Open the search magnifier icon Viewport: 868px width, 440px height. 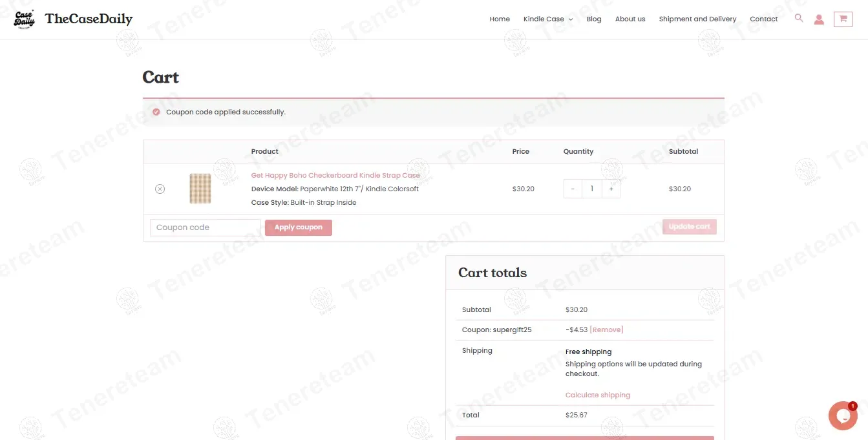pyautogui.click(x=799, y=18)
